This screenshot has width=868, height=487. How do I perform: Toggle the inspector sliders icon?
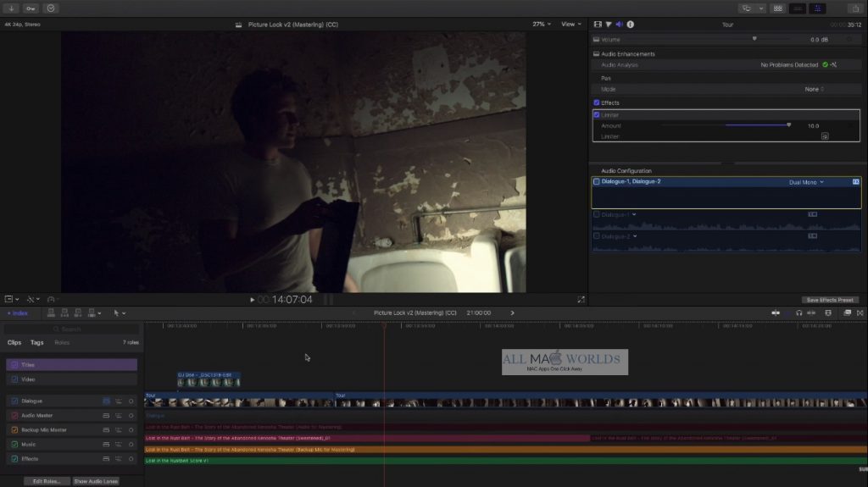click(818, 8)
